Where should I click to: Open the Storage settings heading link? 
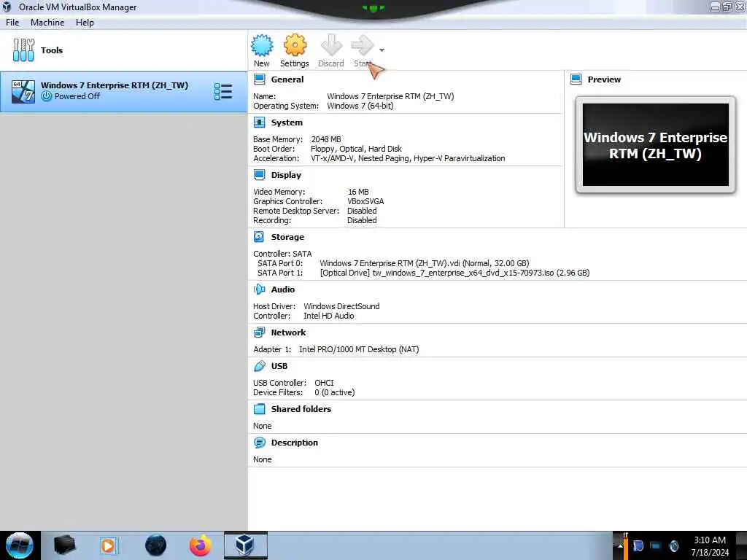[287, 237]
